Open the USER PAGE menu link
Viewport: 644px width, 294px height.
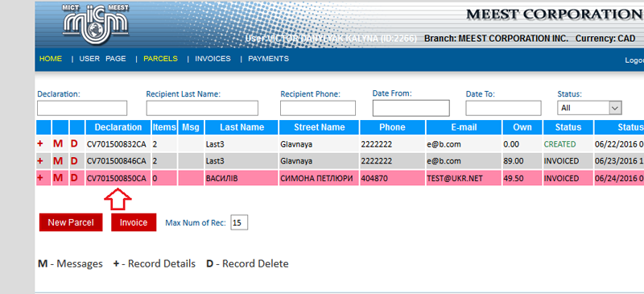tap(103, 59)
